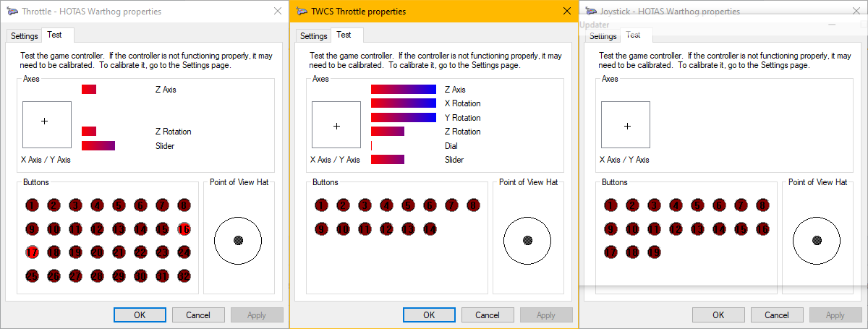Viewport: 868px width, 329px height.
Task: Click Z Axis bar in TWCS Throttle window
Action: (404, 90)
